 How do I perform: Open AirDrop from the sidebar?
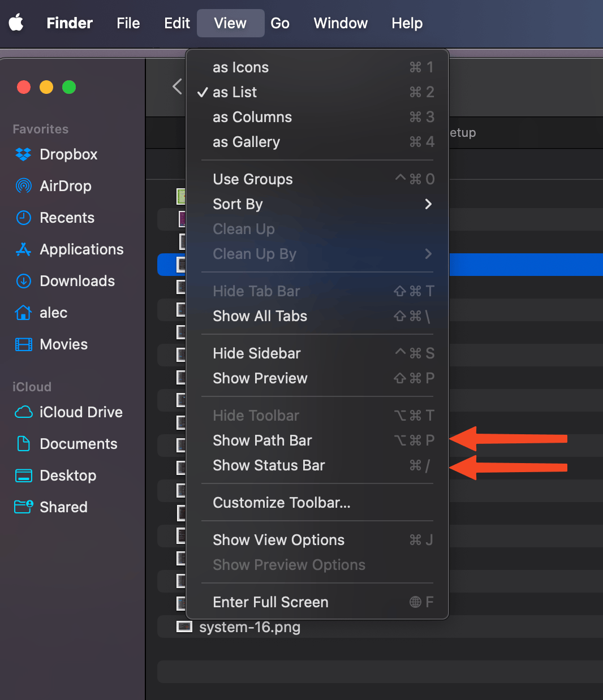pyautogui.click(x=23, y=186)
